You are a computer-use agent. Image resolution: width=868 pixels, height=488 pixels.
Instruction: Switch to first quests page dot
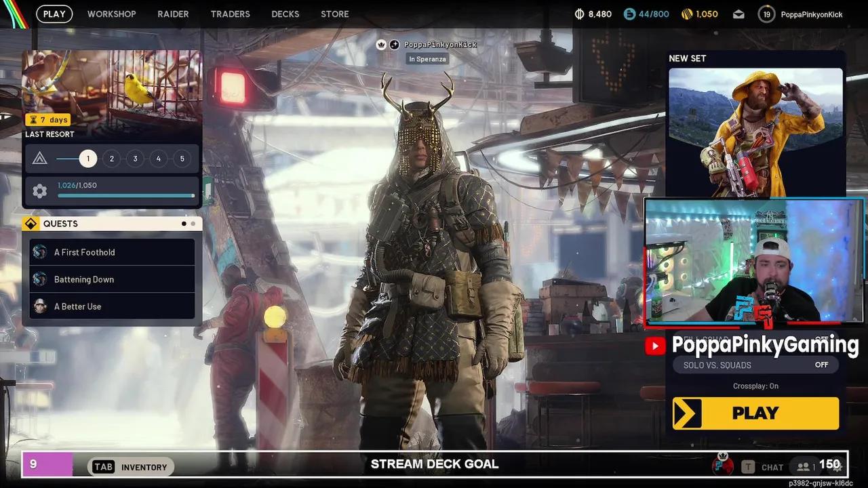pyautogui.click(x=184, y=224)
